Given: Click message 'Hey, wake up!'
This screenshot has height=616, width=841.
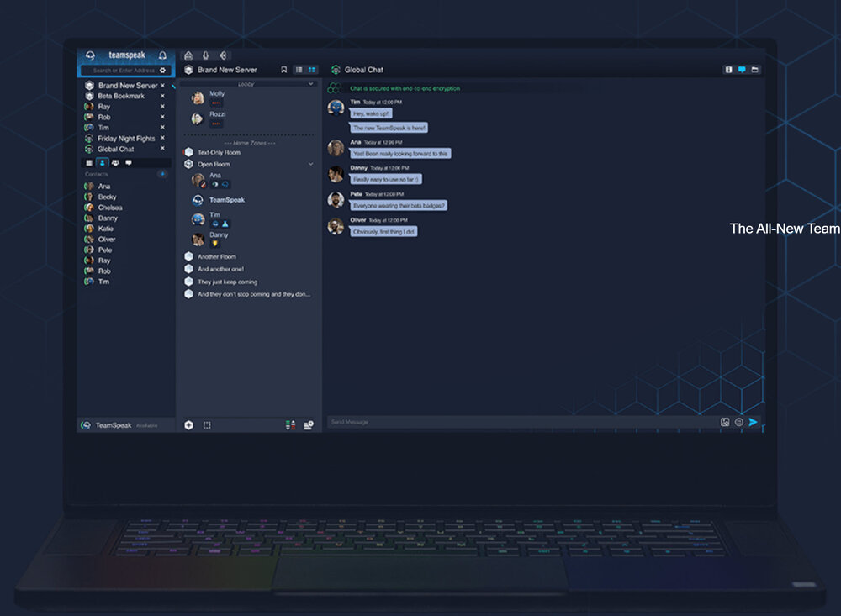Looking at the screenshot, I should coord(371,113).
